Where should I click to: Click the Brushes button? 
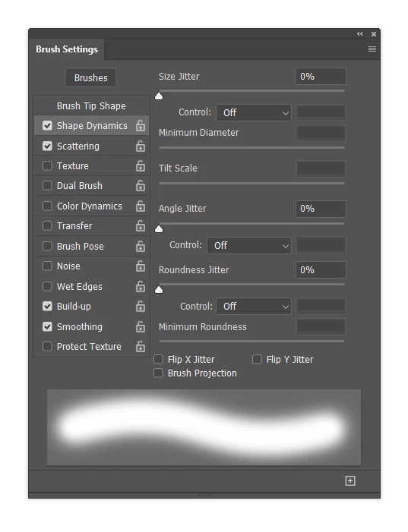point(90,77)
